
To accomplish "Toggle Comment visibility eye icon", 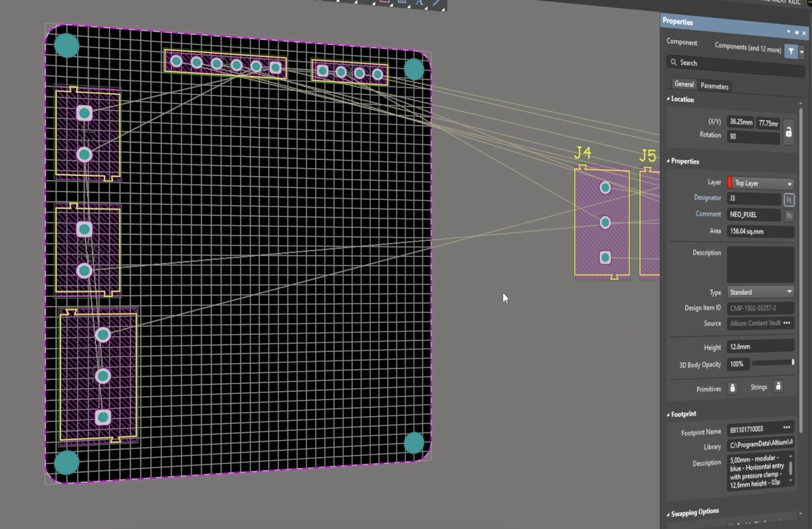I will pos(789,216).
